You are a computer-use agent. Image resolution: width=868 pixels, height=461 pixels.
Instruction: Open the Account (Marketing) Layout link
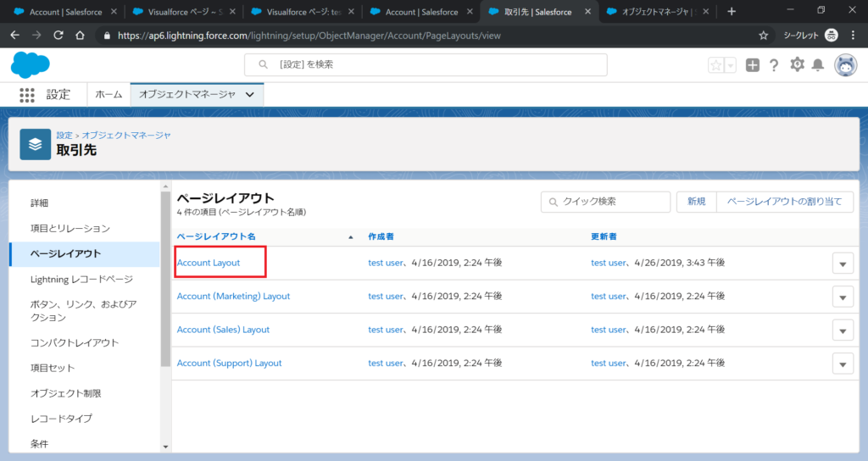point(233,297)
